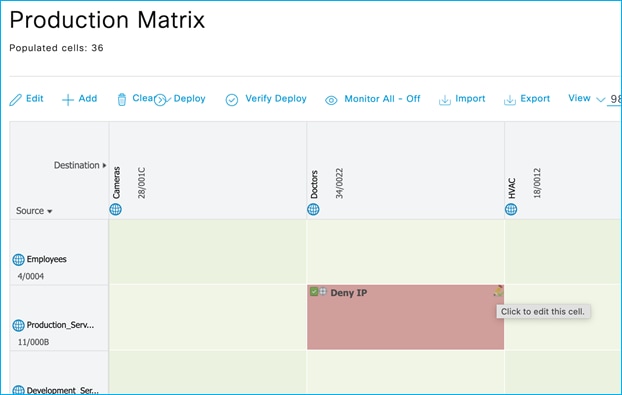This screenshot has height=395, width=622.
Task: Click the globe icon under Doctors column
Action: (x=313, y=209)
